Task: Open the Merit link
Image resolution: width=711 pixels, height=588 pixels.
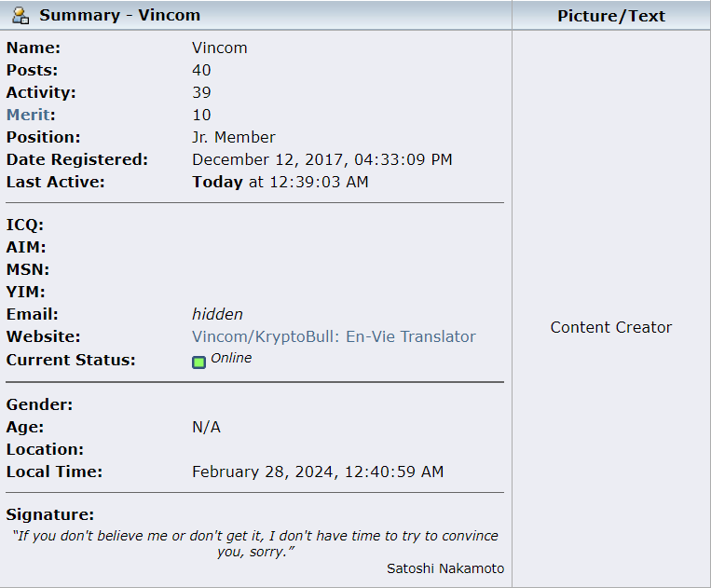Action: (28, 115)
